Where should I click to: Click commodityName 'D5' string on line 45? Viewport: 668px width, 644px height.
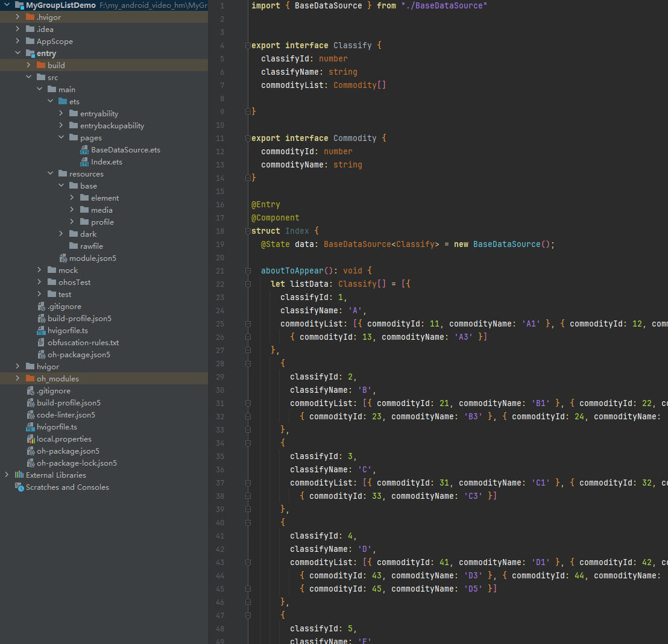(x=473, y=589)
